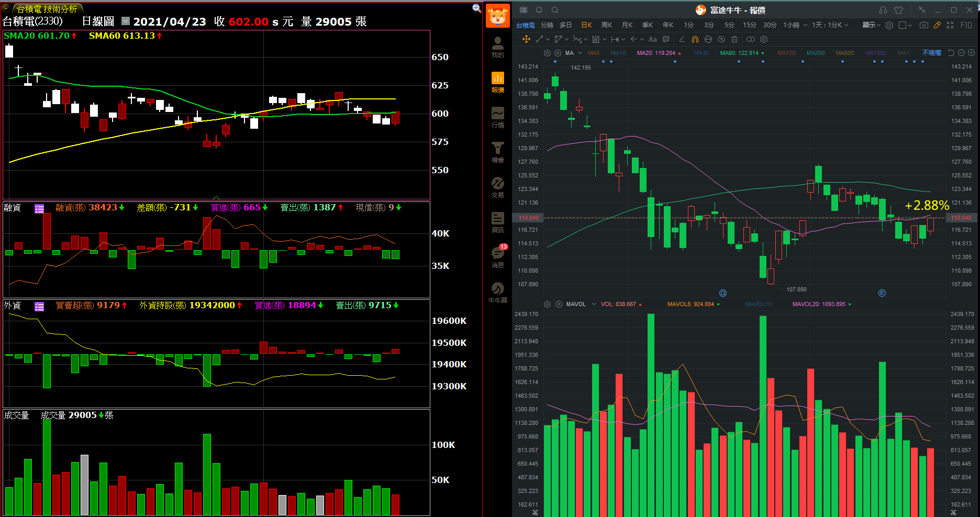Click the trash icon to delete drawings

tap(734, 39)
